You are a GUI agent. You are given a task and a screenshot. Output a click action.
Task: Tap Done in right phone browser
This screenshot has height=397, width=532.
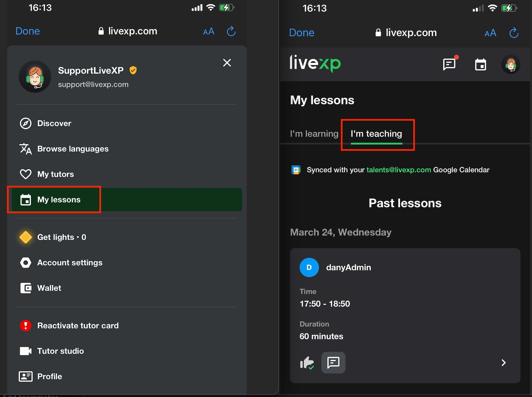(x=302, y=33)
